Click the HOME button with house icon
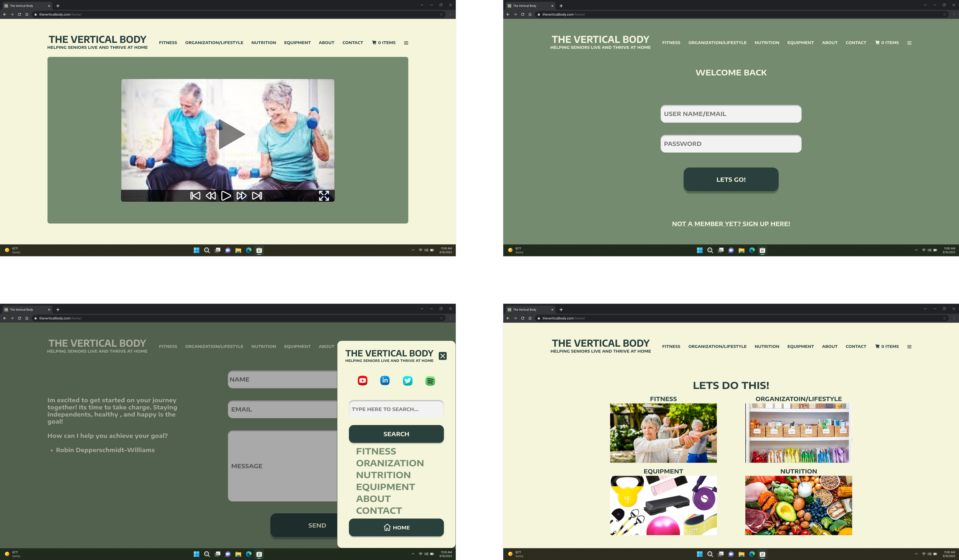Image resolution: width=959 pixels, height=560 pixels. pos(396,527)
